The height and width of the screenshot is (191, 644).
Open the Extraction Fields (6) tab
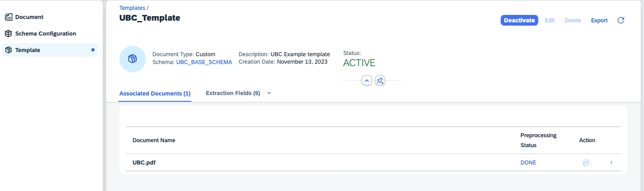coord(233,93)
